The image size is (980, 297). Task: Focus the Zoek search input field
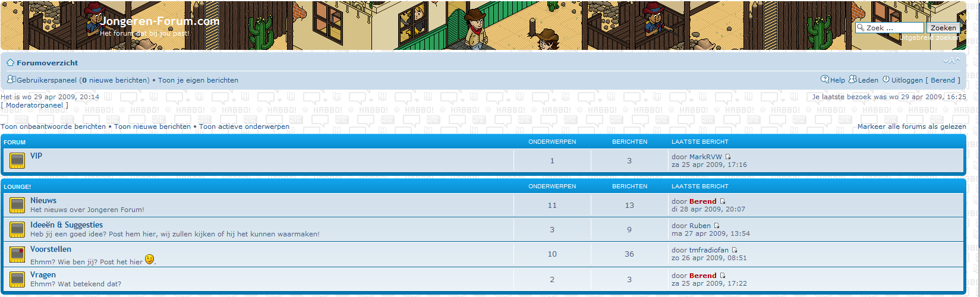890,28
